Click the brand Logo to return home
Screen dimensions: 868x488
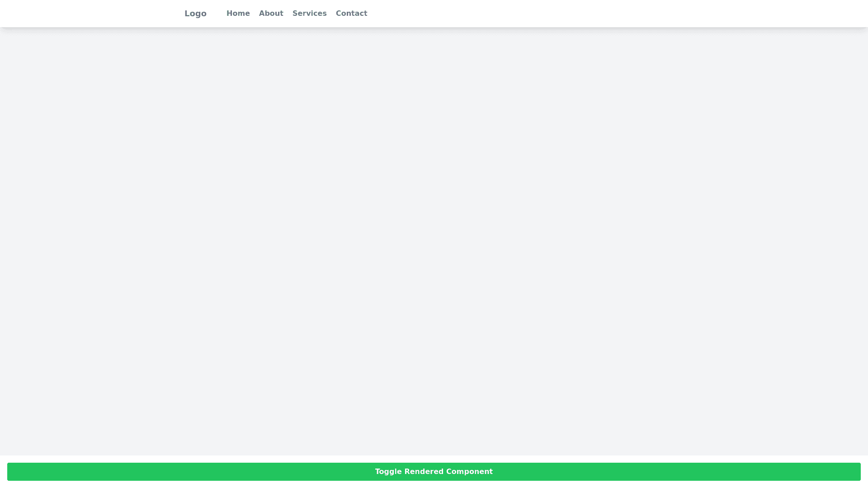tap(195, 13)
